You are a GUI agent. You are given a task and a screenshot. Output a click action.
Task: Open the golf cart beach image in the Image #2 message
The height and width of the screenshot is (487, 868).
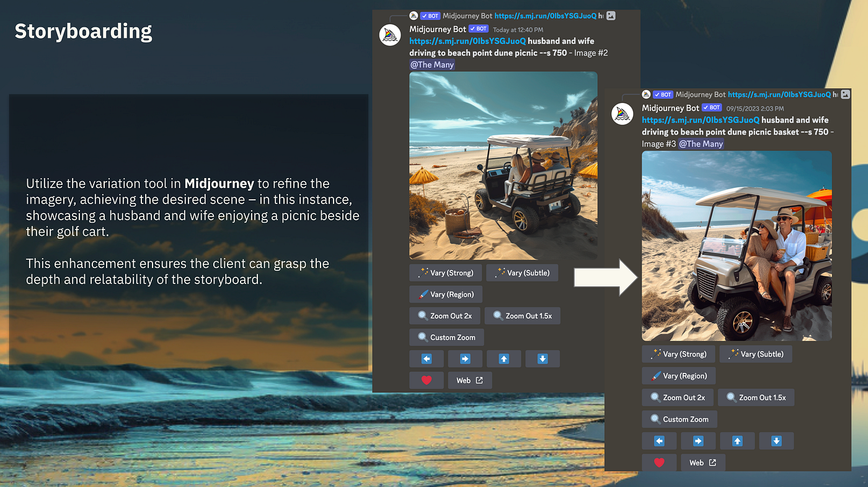coord(503,165)
